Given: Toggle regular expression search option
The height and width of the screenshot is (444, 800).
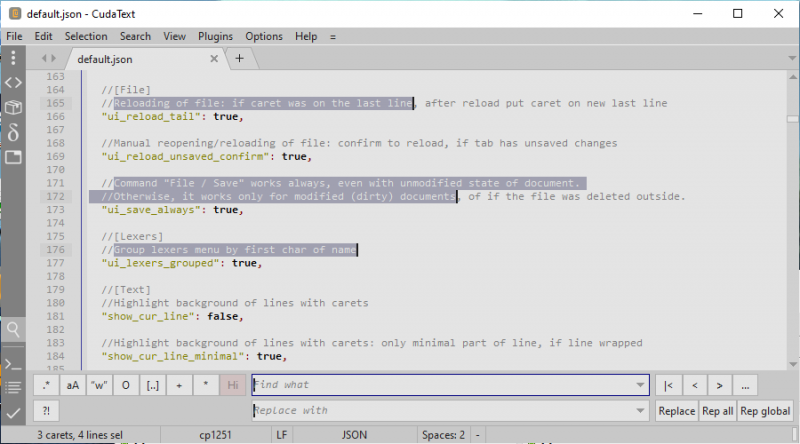Looking at the screenshot, I should tap(46, 385).
